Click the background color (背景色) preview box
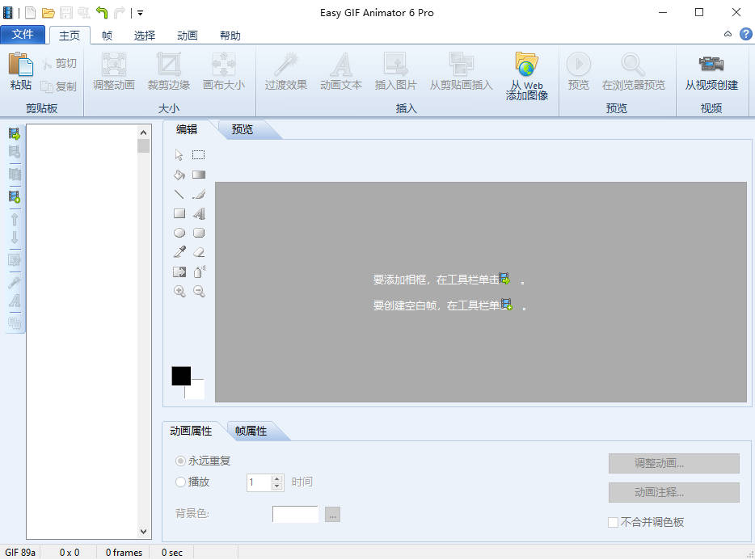The image size is (755, 560). tap(295, 514)
